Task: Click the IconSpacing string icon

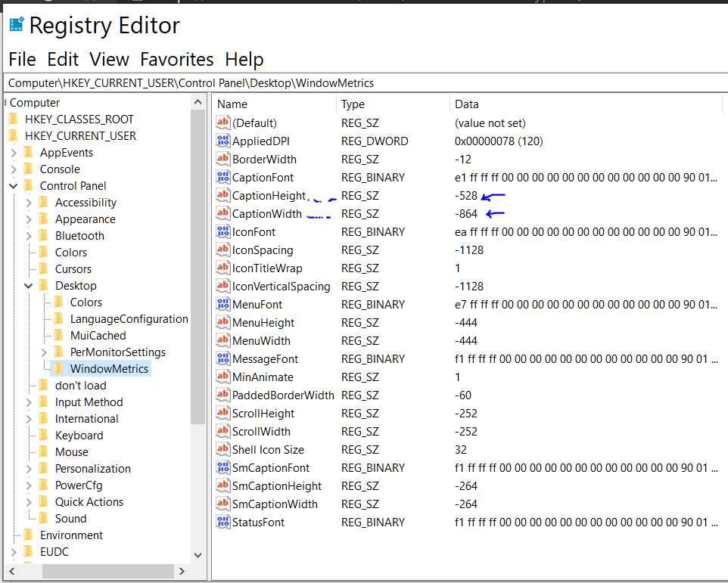Action: (222, 250)
